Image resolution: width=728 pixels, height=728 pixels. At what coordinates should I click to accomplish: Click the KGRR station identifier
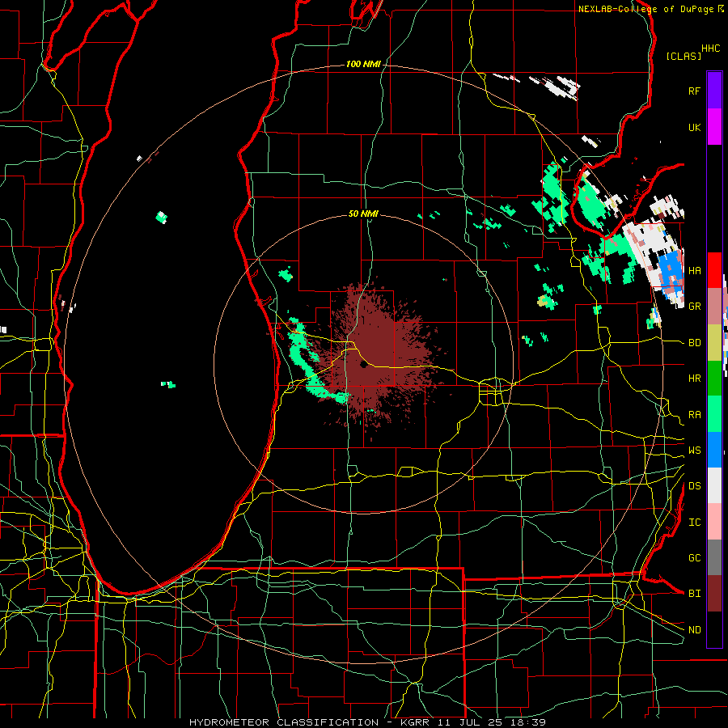(416, 722)
